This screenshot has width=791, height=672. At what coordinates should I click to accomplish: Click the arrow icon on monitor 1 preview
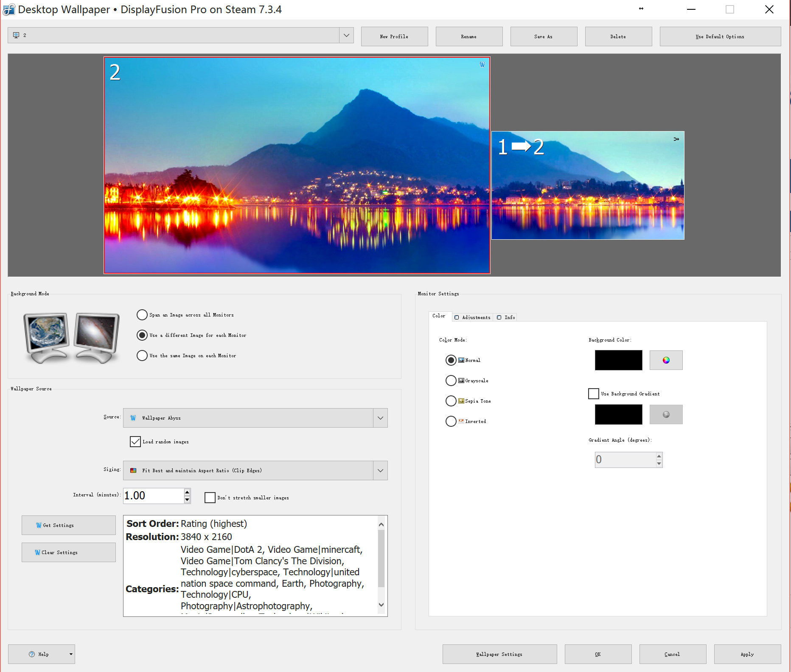676,139
